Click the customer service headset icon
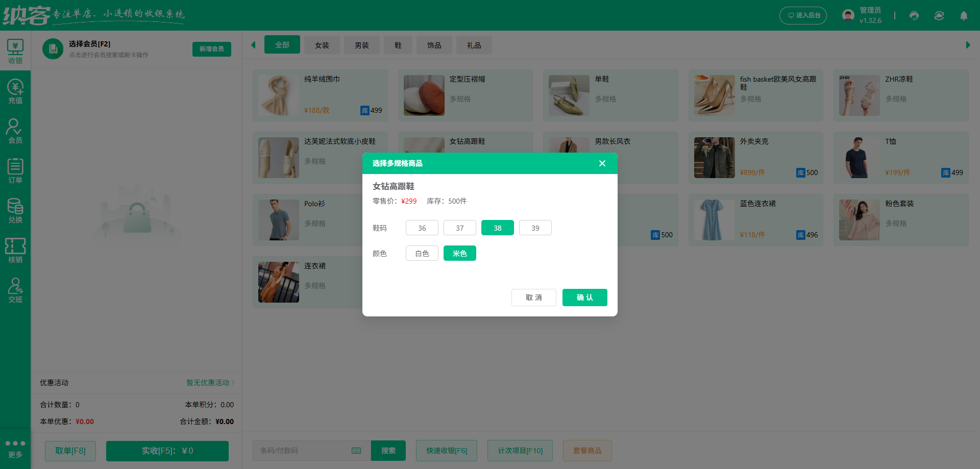Viewport: 980px width, 469px height. pyautogui.click(x=914, y=15)
